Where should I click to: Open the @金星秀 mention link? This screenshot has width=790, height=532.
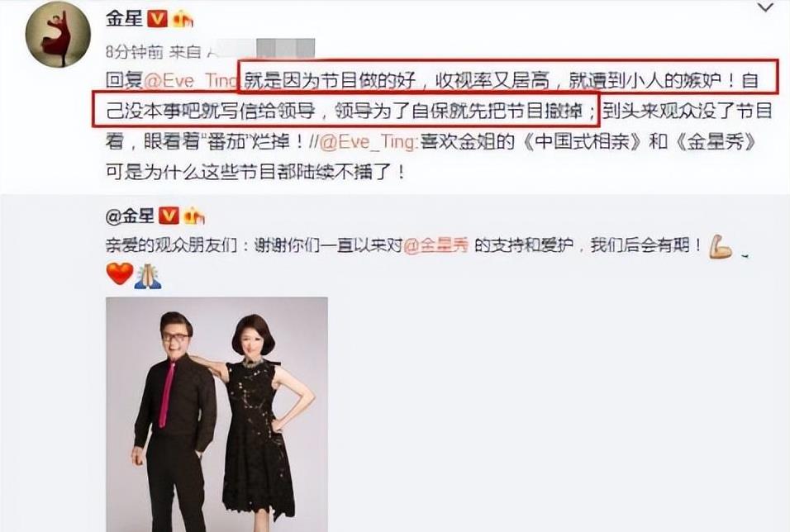coord(436,245)
